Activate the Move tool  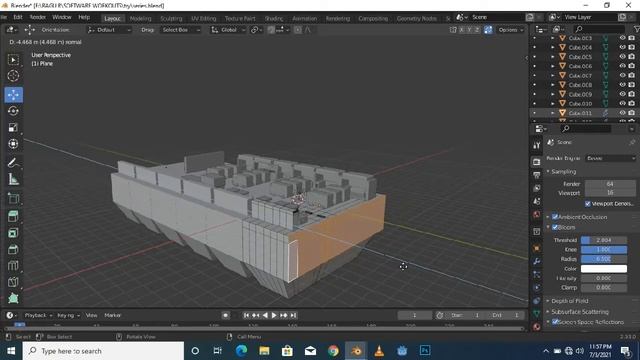point(13,95)
